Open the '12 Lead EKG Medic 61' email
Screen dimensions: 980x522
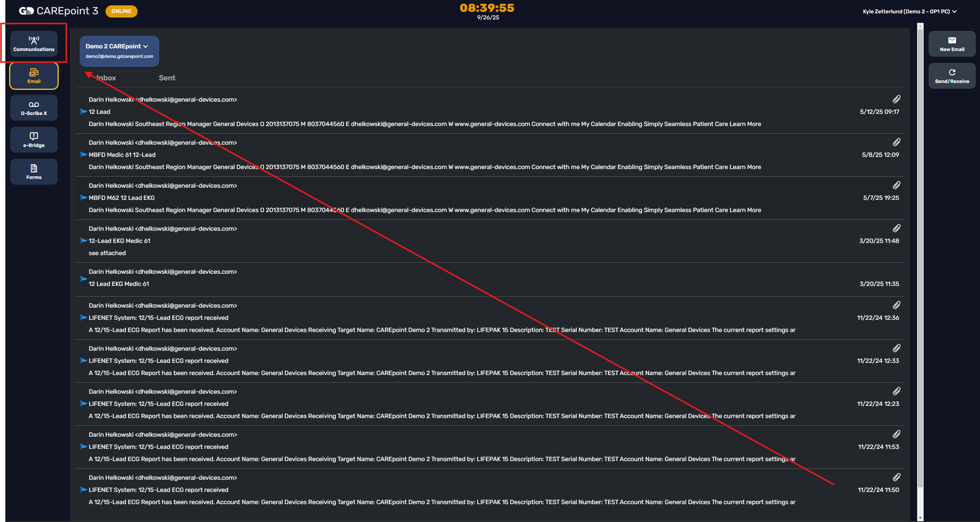pos(490,279)
